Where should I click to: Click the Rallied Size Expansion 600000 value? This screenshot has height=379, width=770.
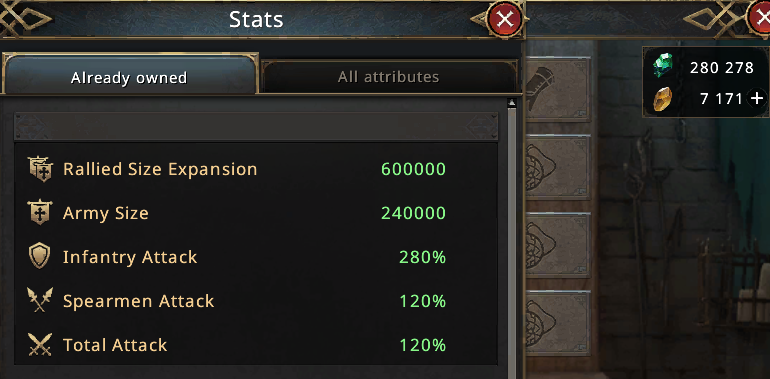pyautogui.click(x=413, y=169)
